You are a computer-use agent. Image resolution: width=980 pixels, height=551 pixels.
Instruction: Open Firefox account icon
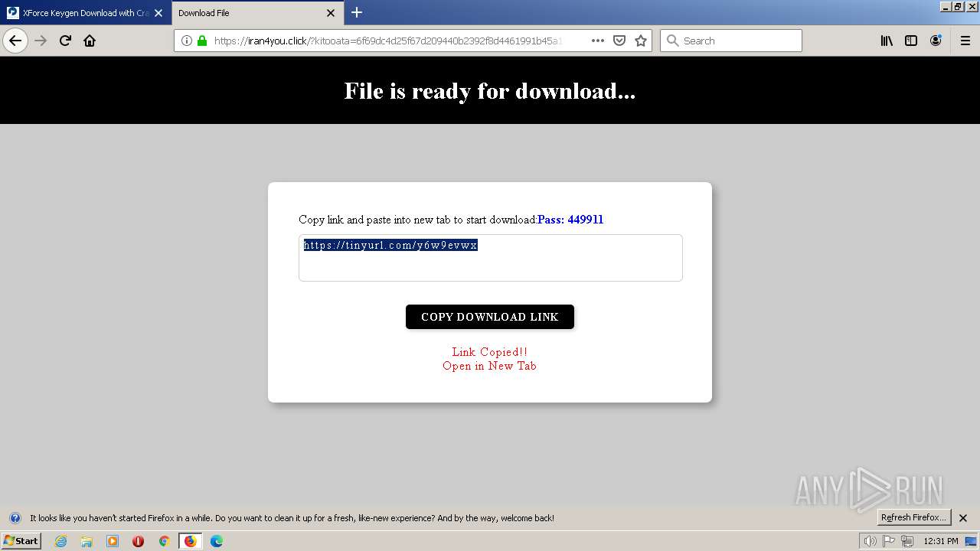[x=936, y=41]
